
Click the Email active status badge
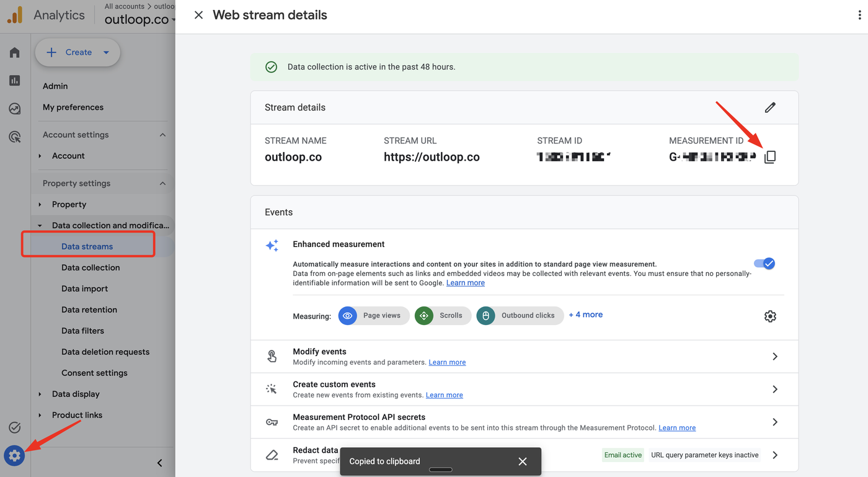pos(623,455)
